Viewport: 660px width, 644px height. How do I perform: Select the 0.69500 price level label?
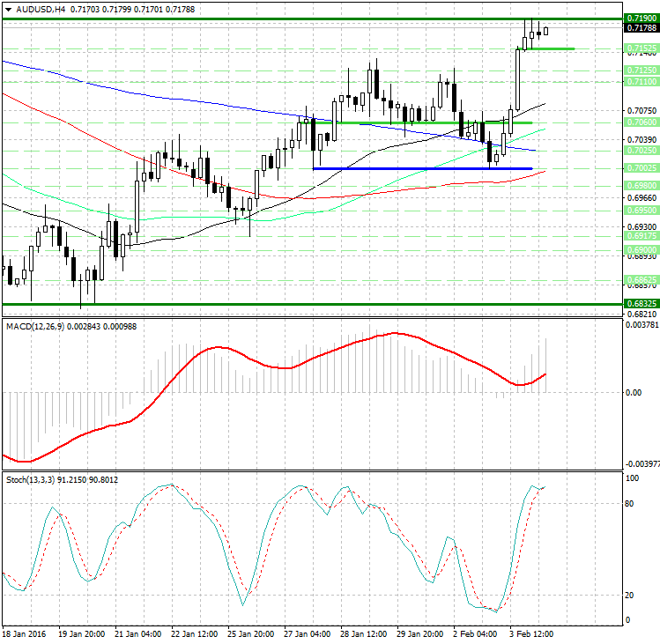tap(640, 211)
